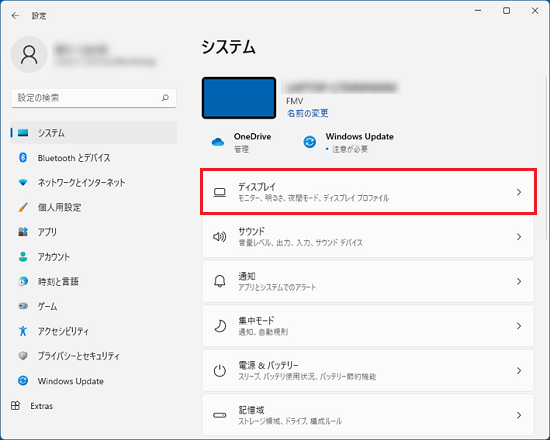This screenshot has height=440, width=550.
Task: Open ゲーム settings
Action: point(94,306)
